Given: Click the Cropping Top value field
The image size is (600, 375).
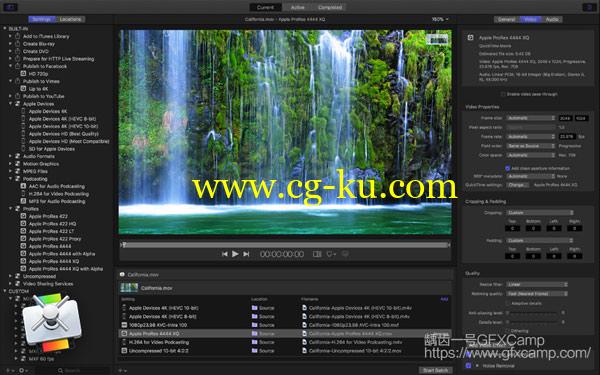Looking at the screenshot, I should click(512, 228).
